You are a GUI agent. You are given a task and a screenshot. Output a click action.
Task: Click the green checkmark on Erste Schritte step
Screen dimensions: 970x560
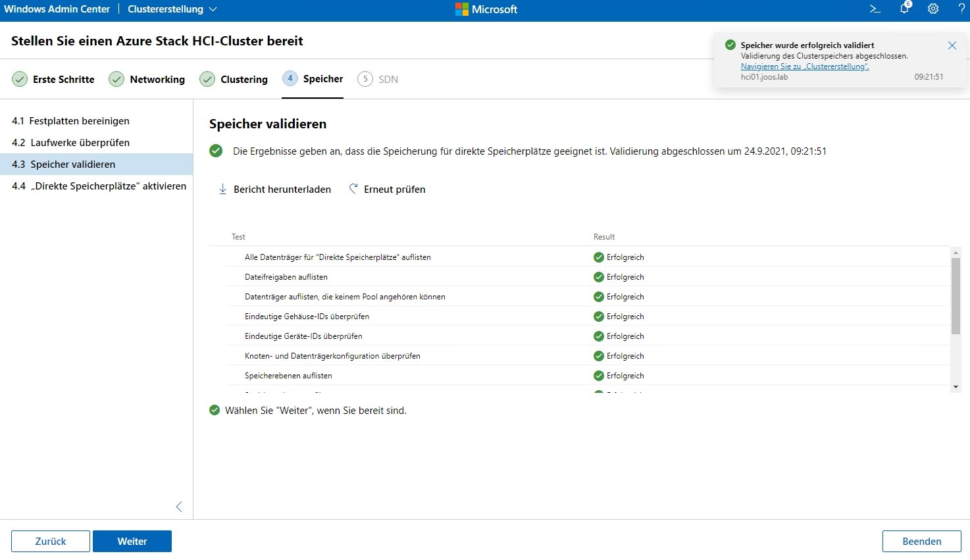click(x=19, y=78)
